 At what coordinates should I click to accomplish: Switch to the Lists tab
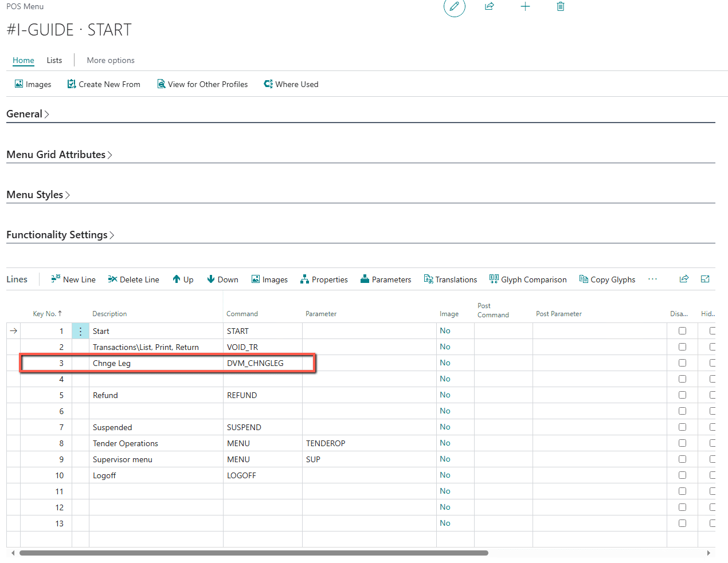54,60
